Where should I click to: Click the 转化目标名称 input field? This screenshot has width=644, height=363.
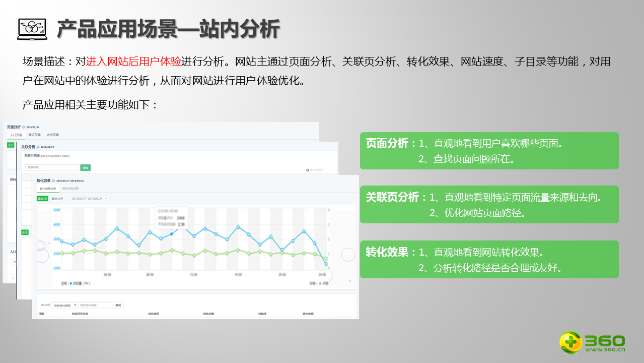click(95, 305)
